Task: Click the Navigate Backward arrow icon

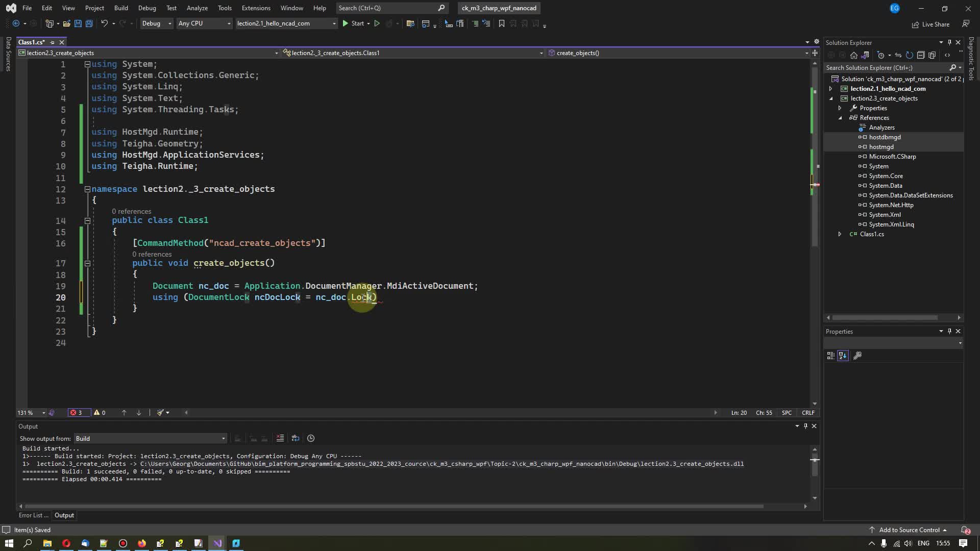Action: click(16, 23)
